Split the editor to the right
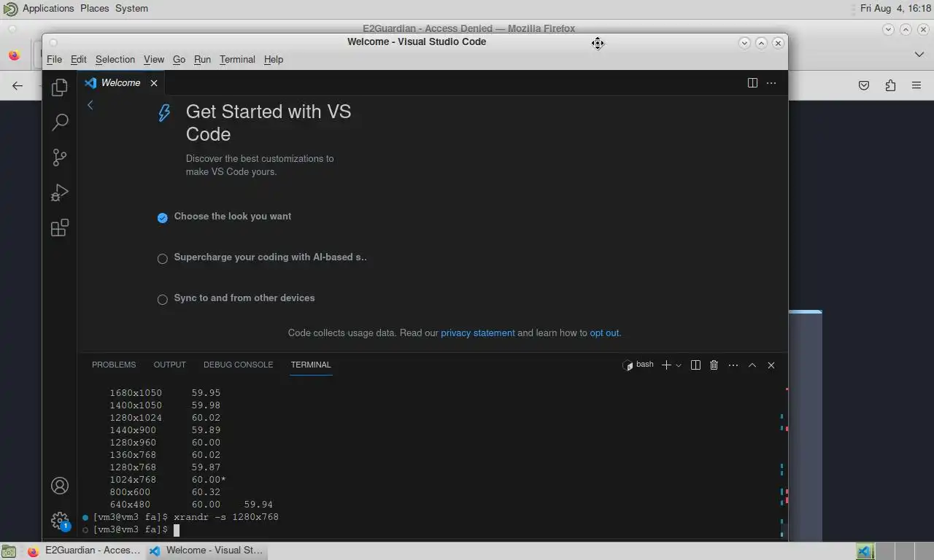This screenshot has width=934, height=560. [752, 83]
